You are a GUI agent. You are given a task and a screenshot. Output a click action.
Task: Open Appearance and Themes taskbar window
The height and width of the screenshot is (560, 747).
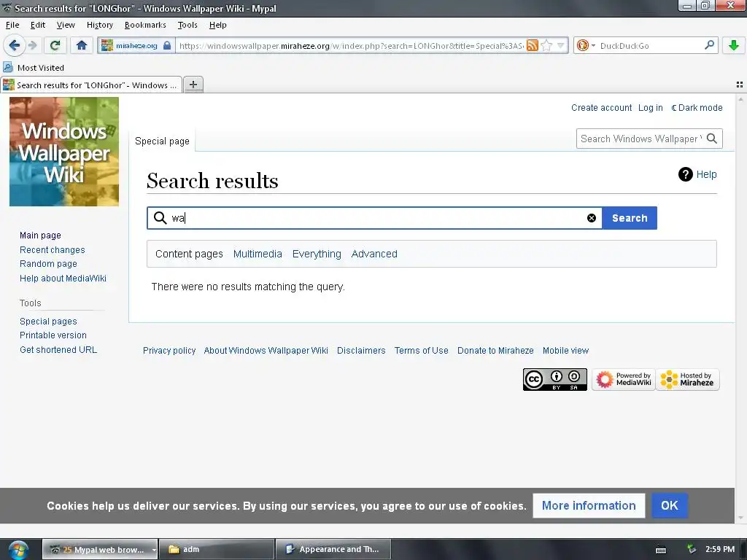tap(333, 549)
